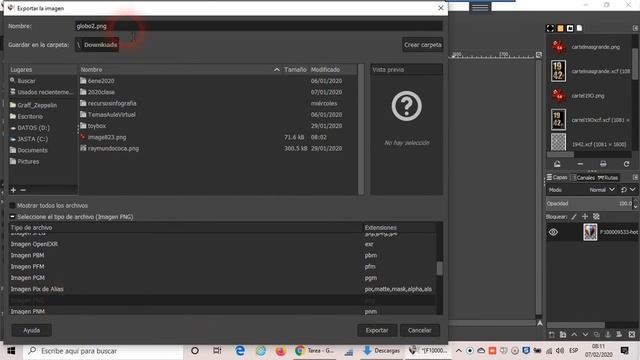
Task: Click the delete layer icon
Action: tap(632, 335)
